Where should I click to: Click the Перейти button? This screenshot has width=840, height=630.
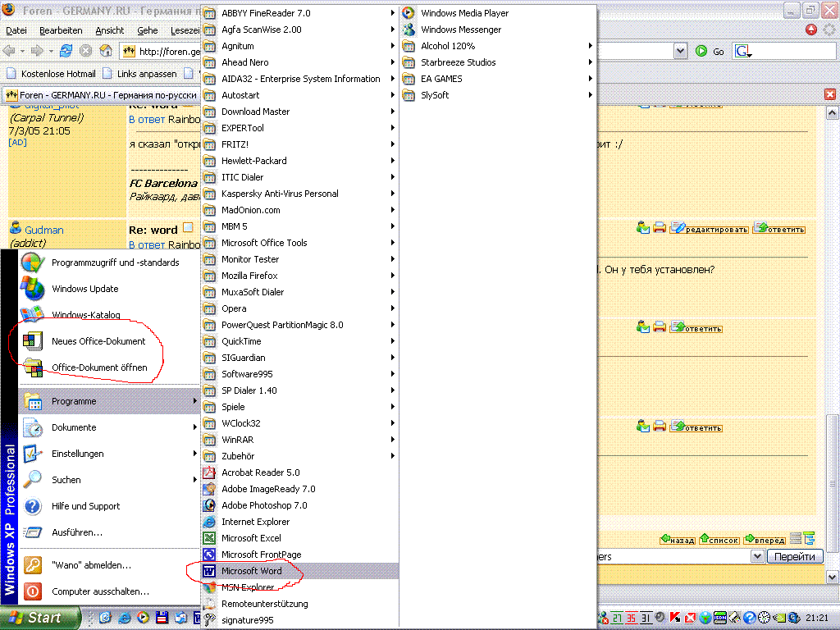point(795,557)
